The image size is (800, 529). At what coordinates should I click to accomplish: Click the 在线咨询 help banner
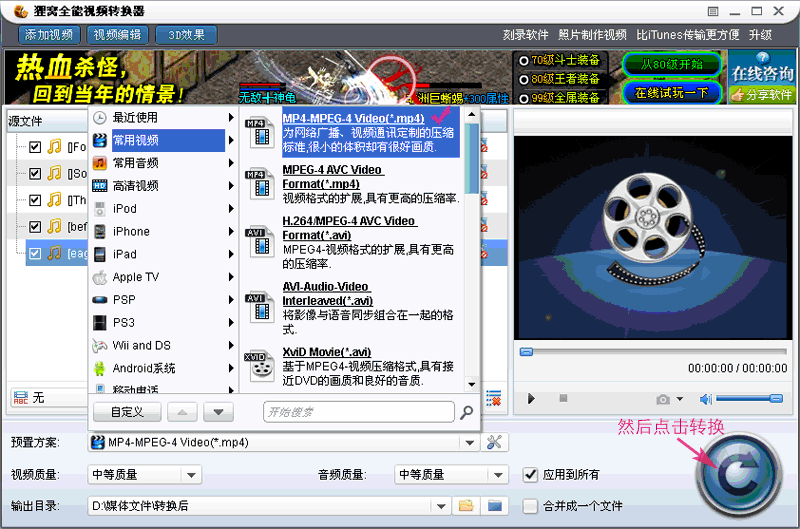(762, 68)
